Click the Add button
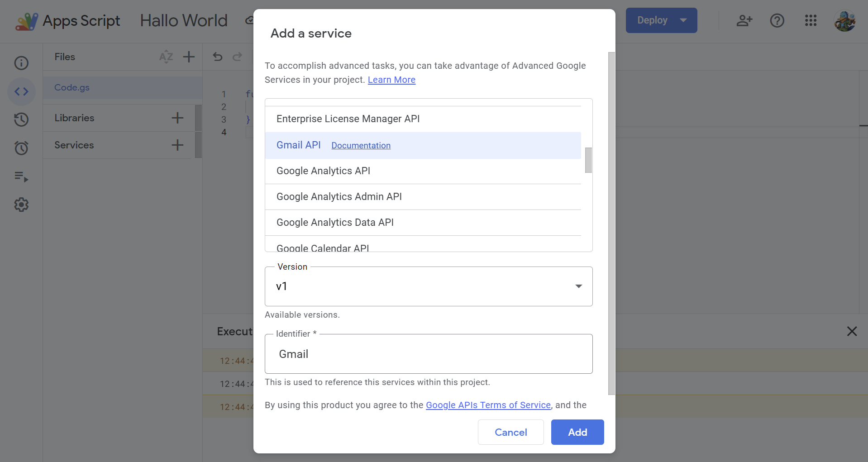The height and width of the screenshot is (462, 868). 577,432
